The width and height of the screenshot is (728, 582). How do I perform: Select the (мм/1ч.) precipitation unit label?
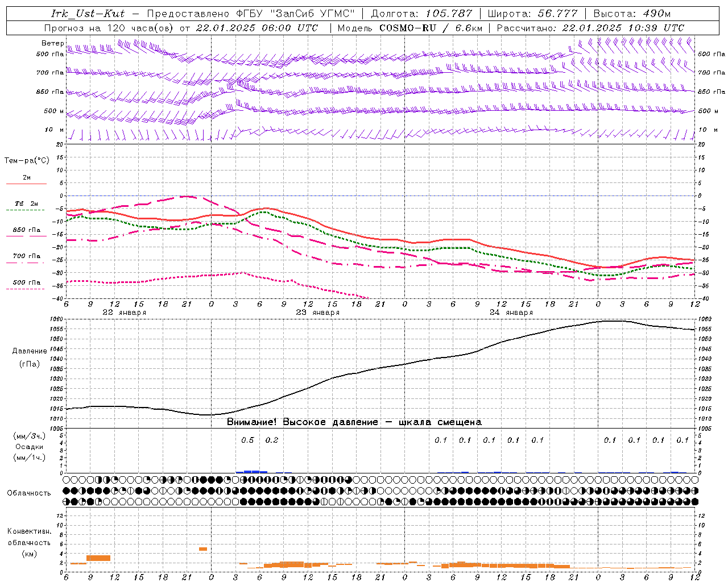30,458
